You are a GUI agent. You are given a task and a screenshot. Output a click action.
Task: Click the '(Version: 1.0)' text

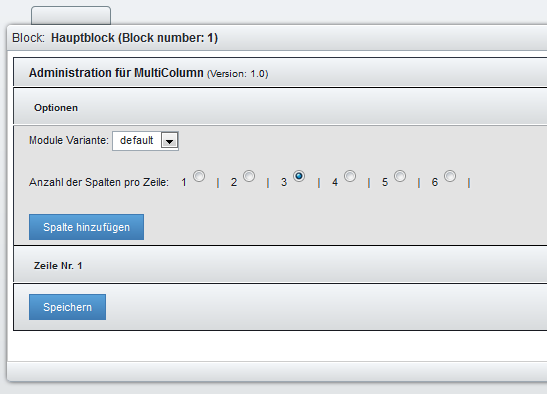point(238,74)
